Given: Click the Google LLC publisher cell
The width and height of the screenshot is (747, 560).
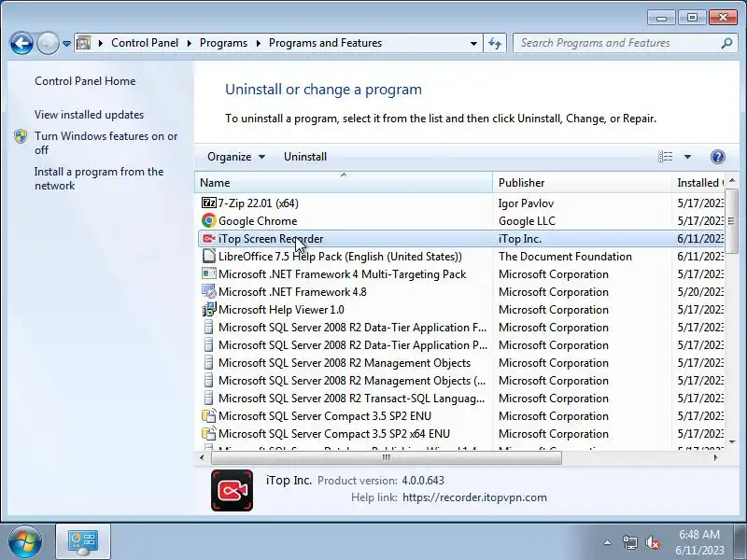Looking at the screenshot, I should pos(527,220).
